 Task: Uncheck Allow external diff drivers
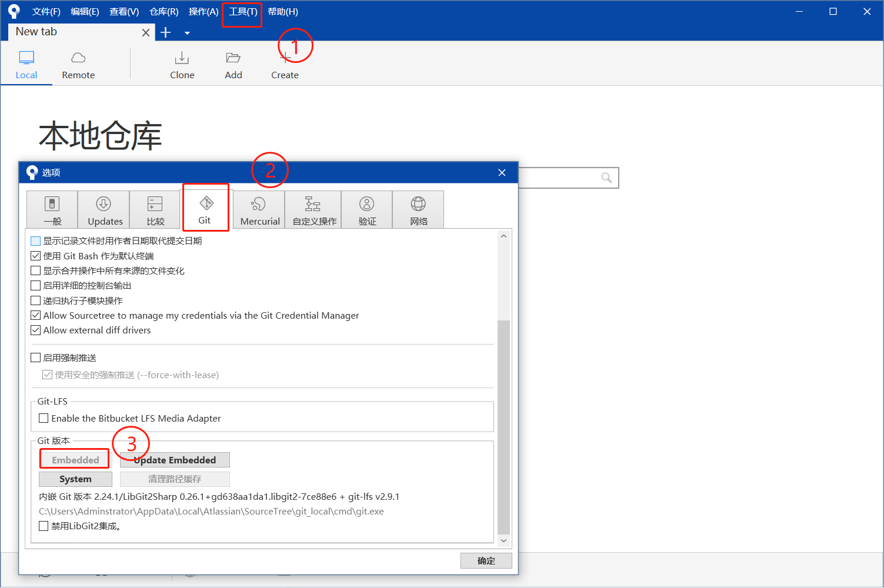point(35,330)
